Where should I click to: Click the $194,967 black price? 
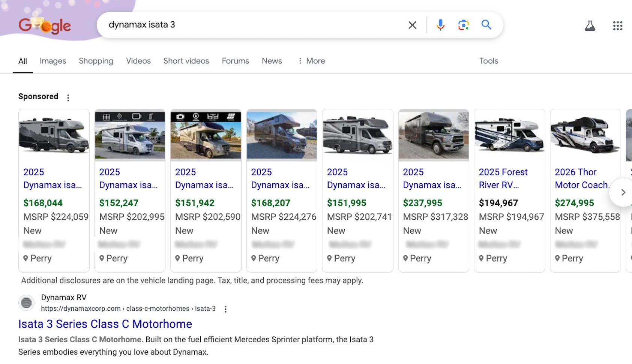coord(498,203)
